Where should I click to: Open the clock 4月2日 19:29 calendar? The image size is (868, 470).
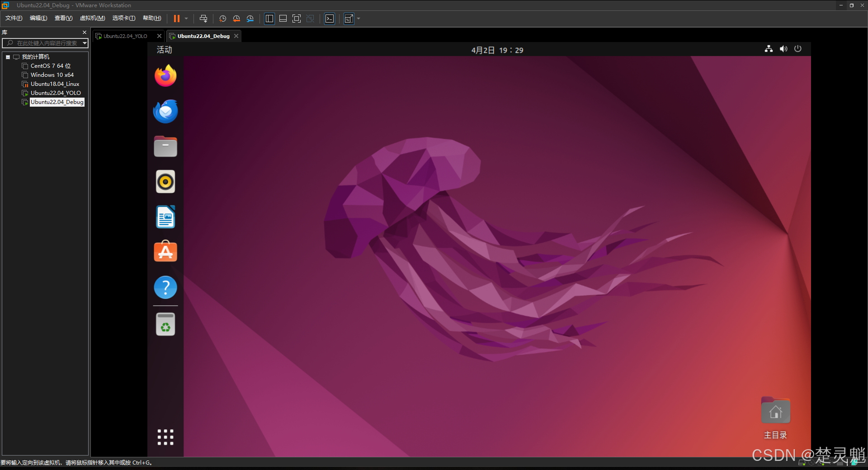pyautogui.click(x=497, y=50)
